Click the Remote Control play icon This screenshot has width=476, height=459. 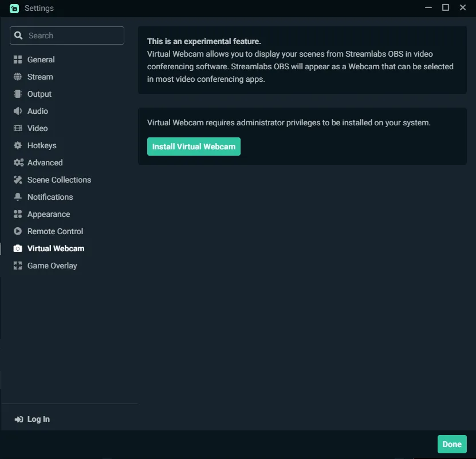18,231
